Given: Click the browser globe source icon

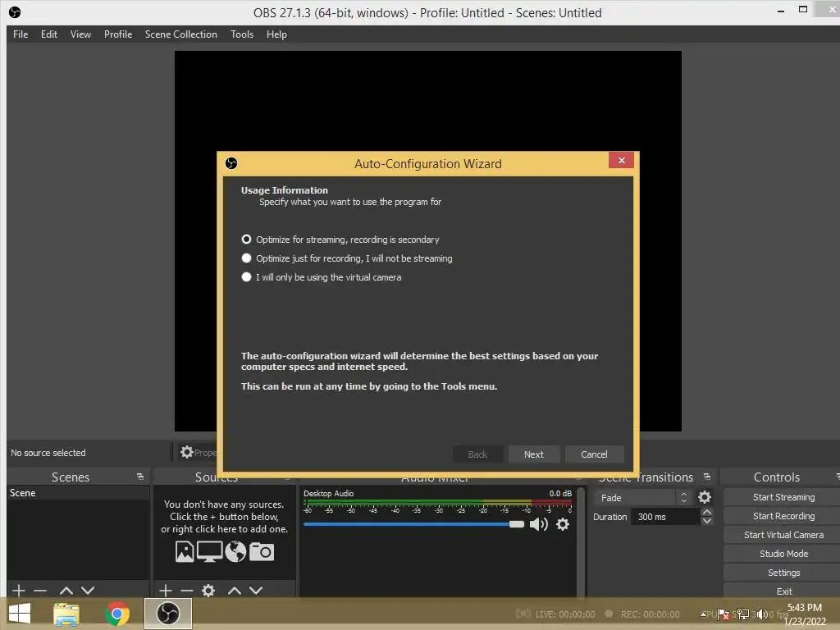Looking at the screenshot, I should click(235, 552).
